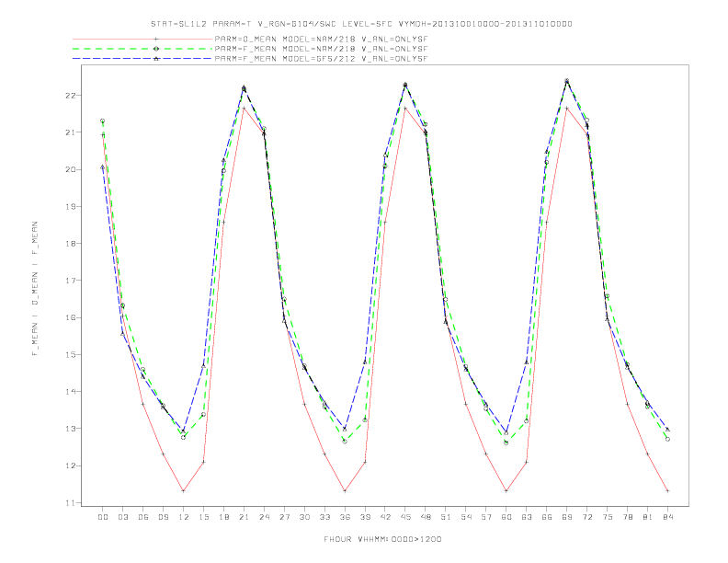The height and width of the screenshot is (563, 728).
Task: Click the x-axis tick label 54
Action: pos(466,517)
